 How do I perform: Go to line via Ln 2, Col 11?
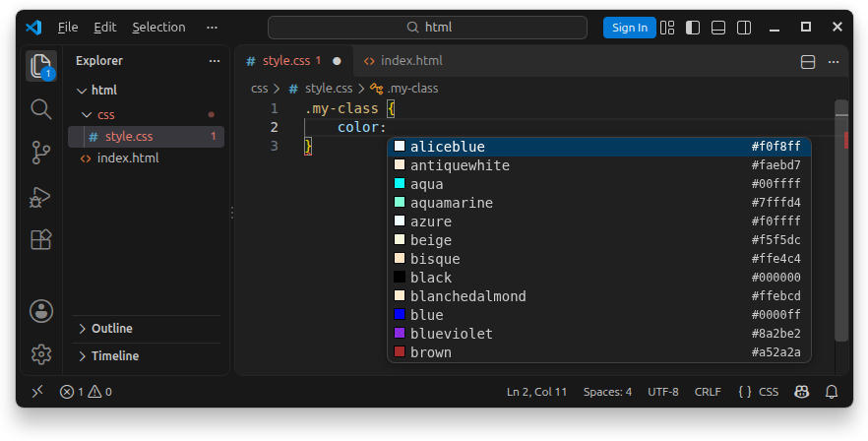point(537,392)
